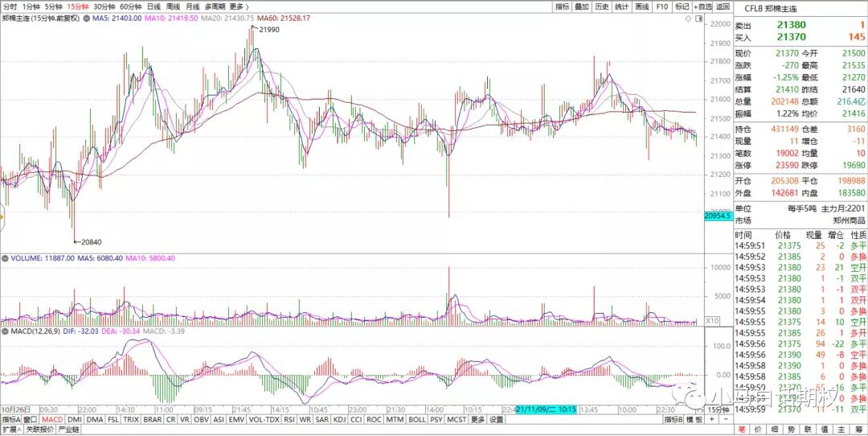Toggle the 叠加 overlay option
The image size is (868, 436).
pos(581,6)
